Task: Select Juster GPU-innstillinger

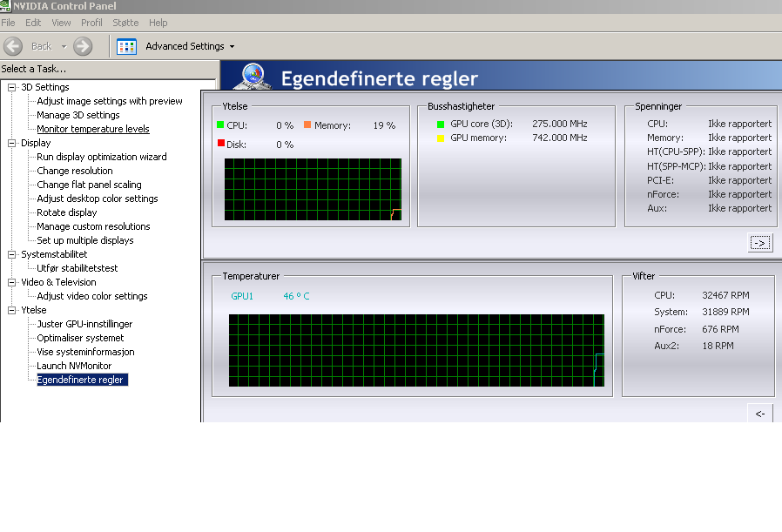Action: pyautogui.click(x=84, y=324)
